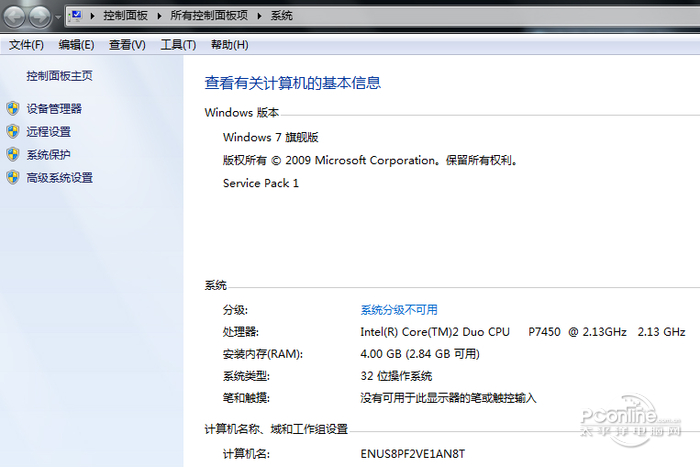The height and width of the screenshot is (467, 700).
Task: Click the Forward navigation arrow button
Action: pyautogui.click(x=40, y=17)
